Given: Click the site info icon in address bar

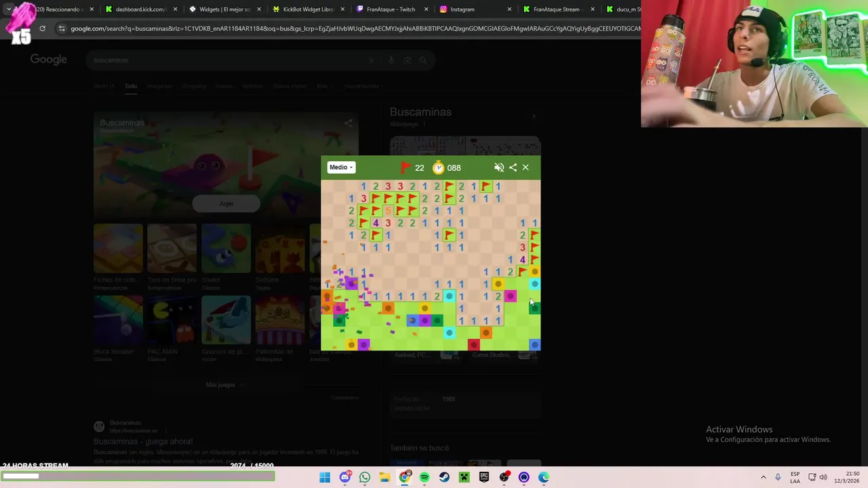Looking at the screenshot, I should [x=61, y=28].
